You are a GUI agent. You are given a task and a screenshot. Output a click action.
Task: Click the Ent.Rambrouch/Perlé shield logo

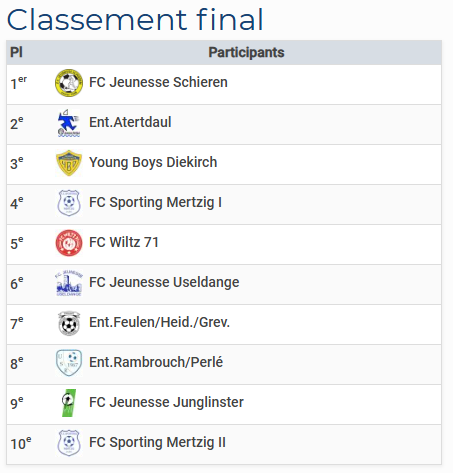[x=69, y=363]
